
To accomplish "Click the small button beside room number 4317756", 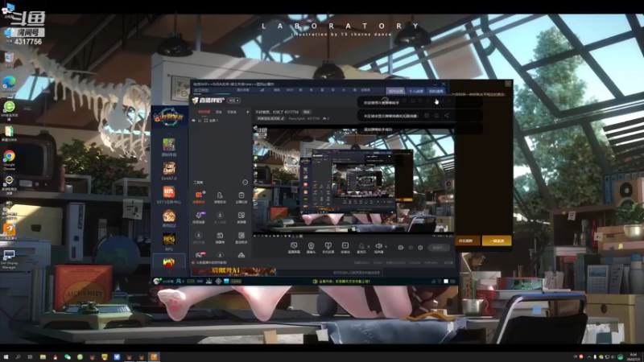I will click(x=307, y=112).
